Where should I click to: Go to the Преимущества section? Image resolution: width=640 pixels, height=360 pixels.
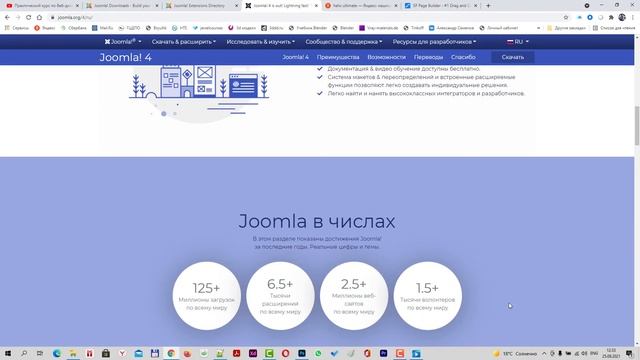click(338, 57)
